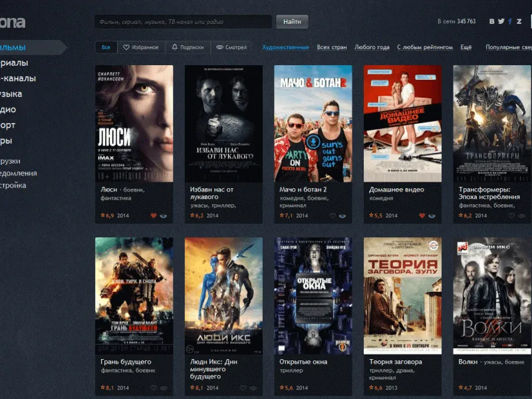
Task: Open the Люди Икс movie poster thumbnail
Action: (x=223, y=296)
